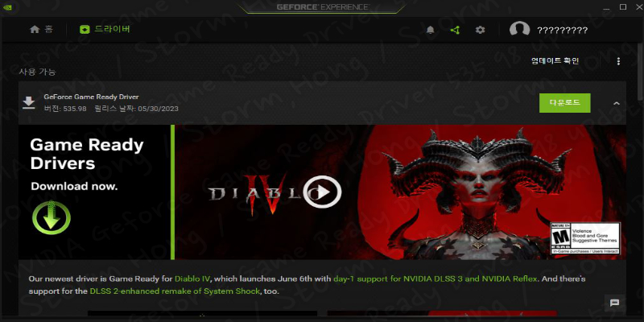644x322 pixels.
Task: Click the ????????? account name
Action: click(562, 31)
